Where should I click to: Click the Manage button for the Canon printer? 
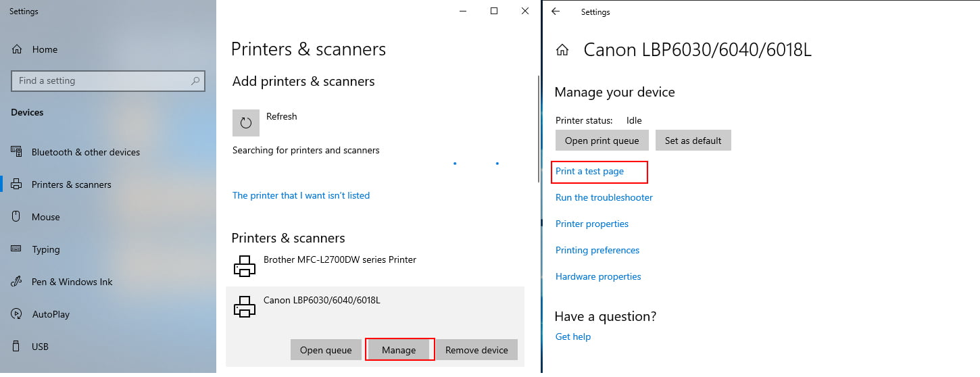(399, 350)
